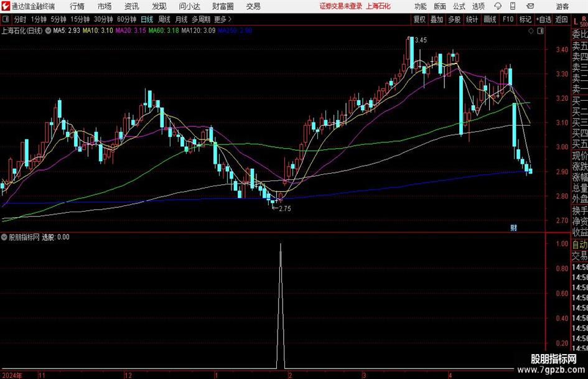Open the 多周期 multi-period view
The image size is (588, 379).
tap(201, 19)
